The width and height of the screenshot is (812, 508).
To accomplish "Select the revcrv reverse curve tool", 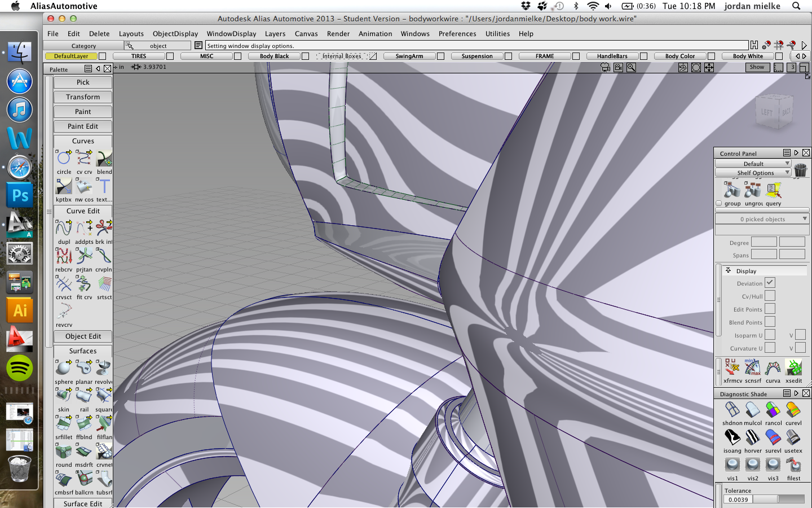I will coord(64,312).
